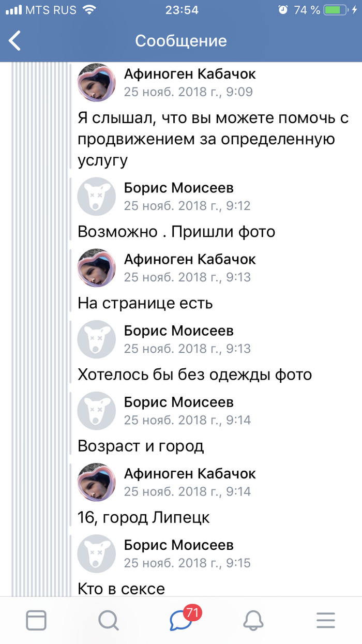Open Афиноген Кабачок avatar photo at 9:14
Image resolution: width=362 pixels, height=644 pixels.
pyautogui.click(x=96, y=482)
